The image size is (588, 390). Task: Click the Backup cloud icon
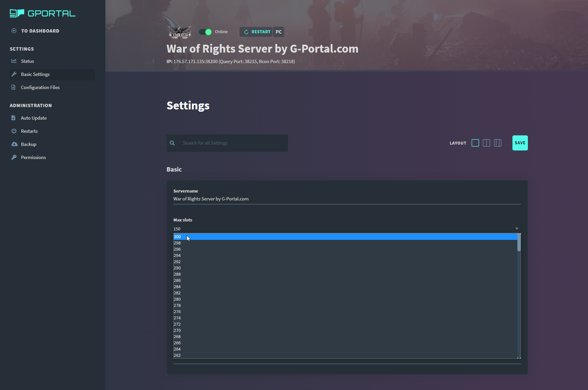pos(14,144)
